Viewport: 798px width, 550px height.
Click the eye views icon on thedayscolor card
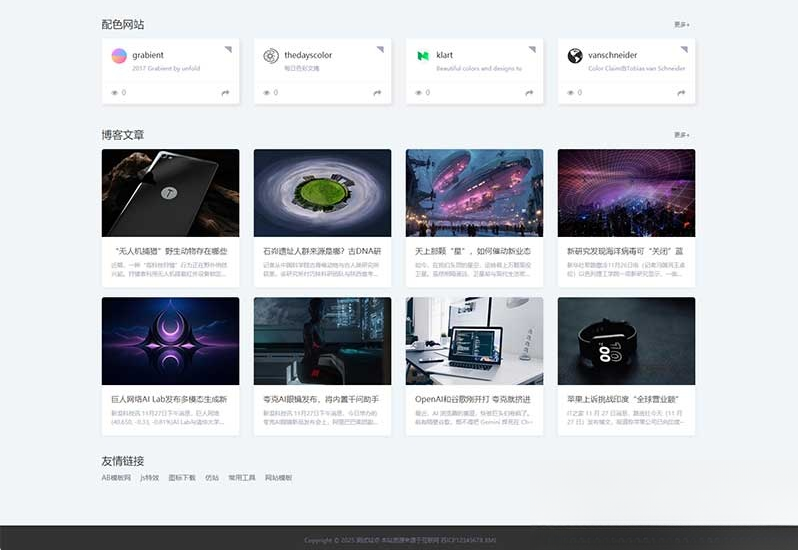[x=266, y=93]
